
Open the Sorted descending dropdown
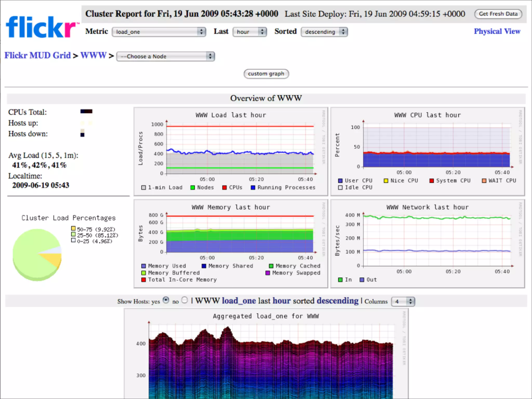[x=324, y=32]
